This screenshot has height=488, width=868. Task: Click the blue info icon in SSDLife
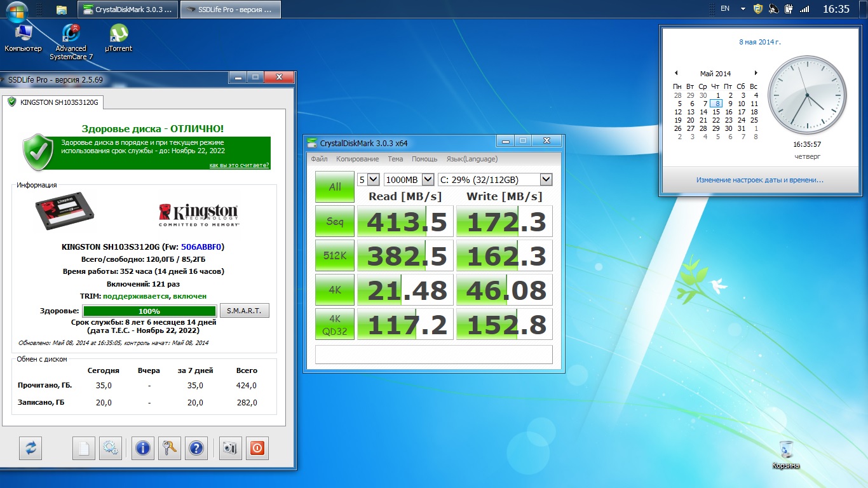pos(143,448)
